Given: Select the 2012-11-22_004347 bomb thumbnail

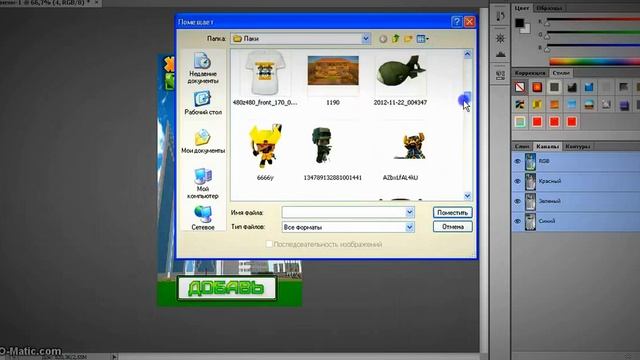Looking at the screenshot, I should (400, 72).
